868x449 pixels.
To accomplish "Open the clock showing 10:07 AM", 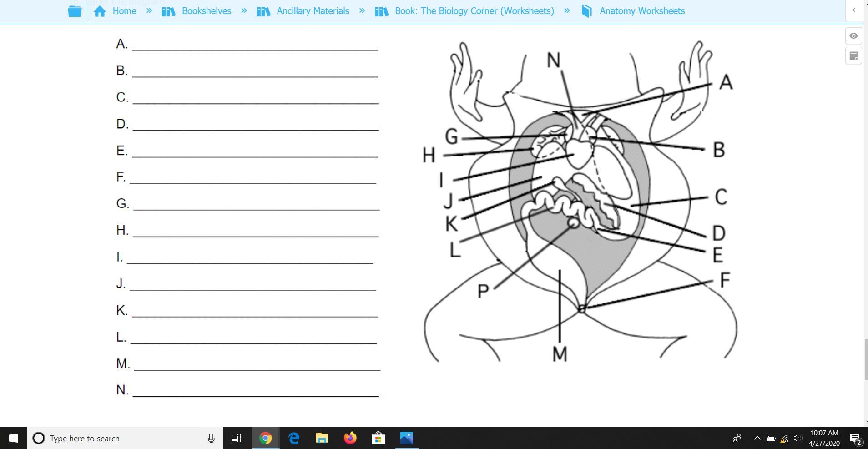I will click(x=824, y=438).
